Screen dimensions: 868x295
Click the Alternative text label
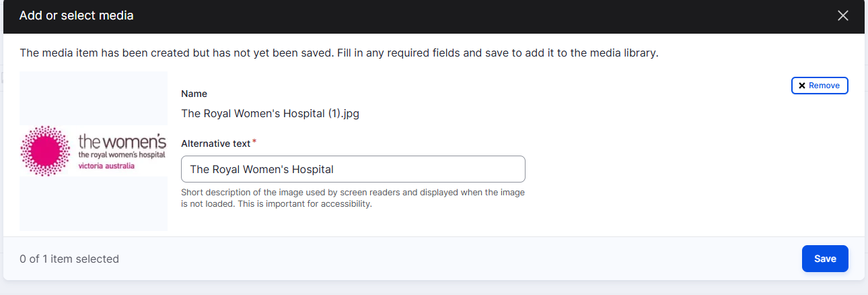click(x=216, y=143)
